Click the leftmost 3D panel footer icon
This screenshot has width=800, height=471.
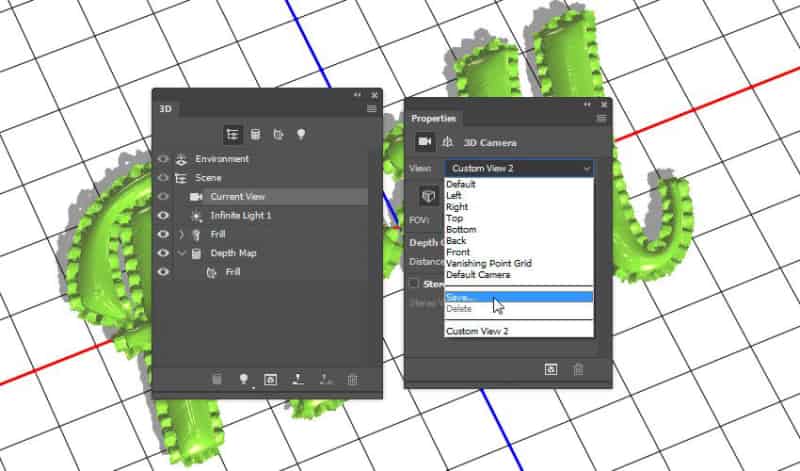click(217, 379)
